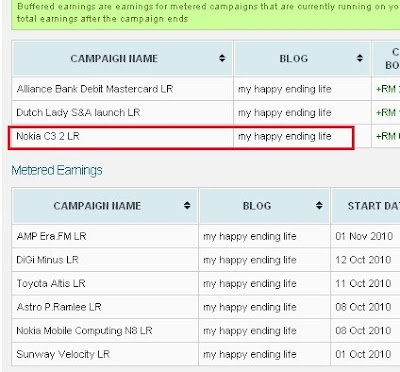Select Alliance Bank Debit Mastercard LR campaign
Screen dimensions: 400x372
[x=95, y=89]
